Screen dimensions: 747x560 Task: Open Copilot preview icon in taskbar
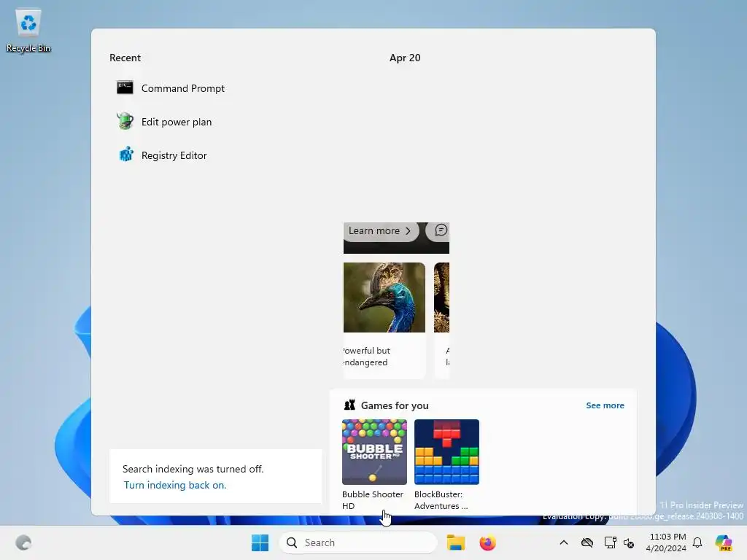click(724, 542)
